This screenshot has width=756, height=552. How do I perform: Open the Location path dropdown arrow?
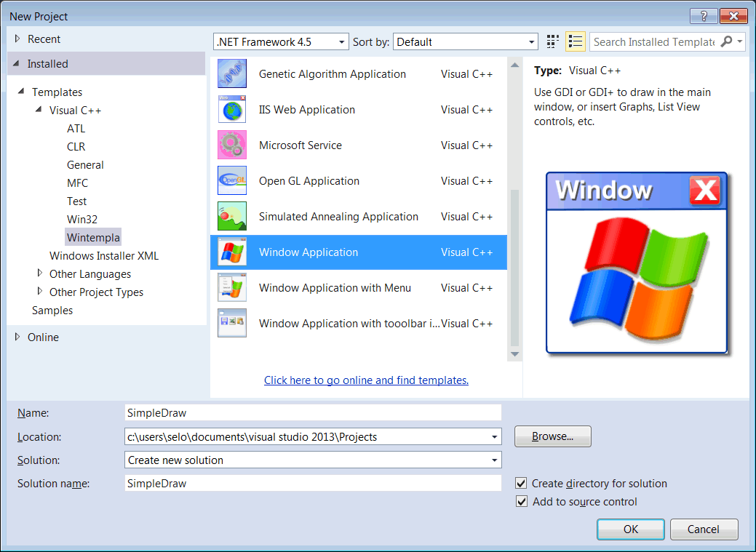[494, 437]
